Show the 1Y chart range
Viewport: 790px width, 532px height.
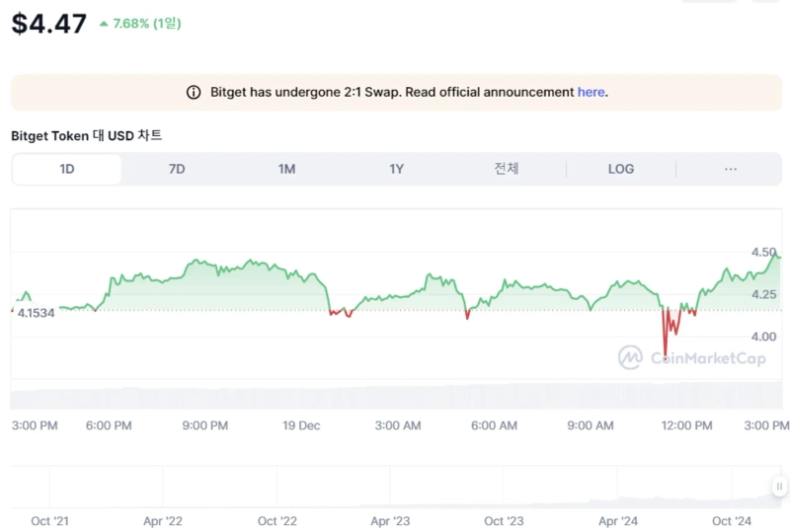tap(396, 169)
